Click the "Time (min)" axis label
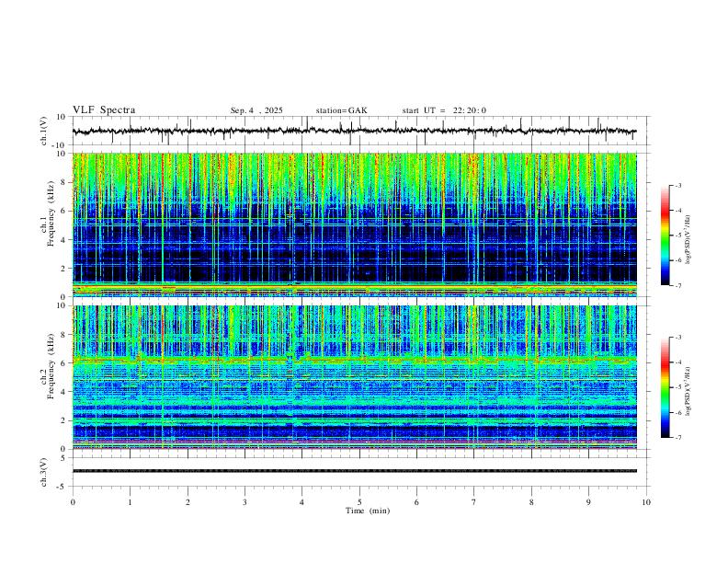 [x=368, y=511]
